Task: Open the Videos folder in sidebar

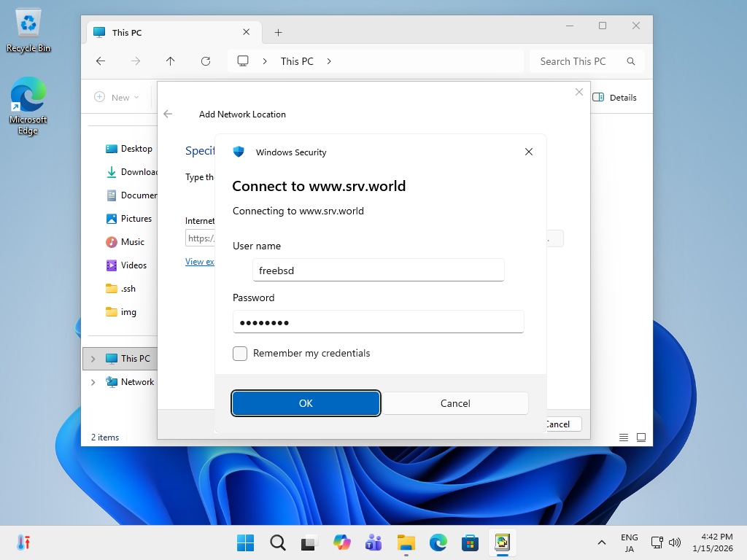Action: point(126,265)
